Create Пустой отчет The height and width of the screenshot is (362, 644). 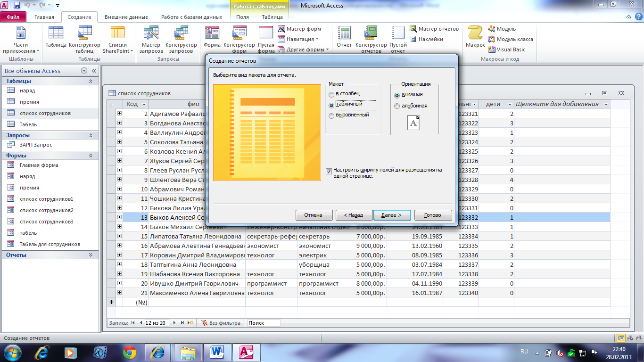pos(398,40)
